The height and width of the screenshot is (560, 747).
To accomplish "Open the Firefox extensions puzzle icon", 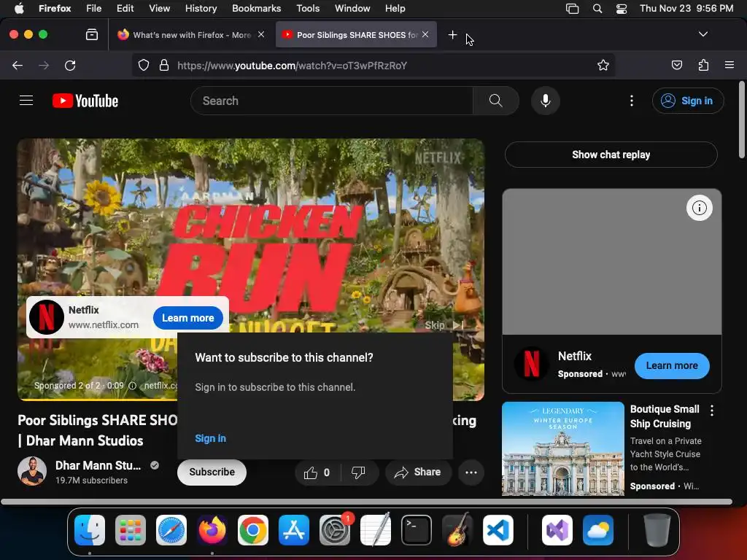I will click(703, 65).
